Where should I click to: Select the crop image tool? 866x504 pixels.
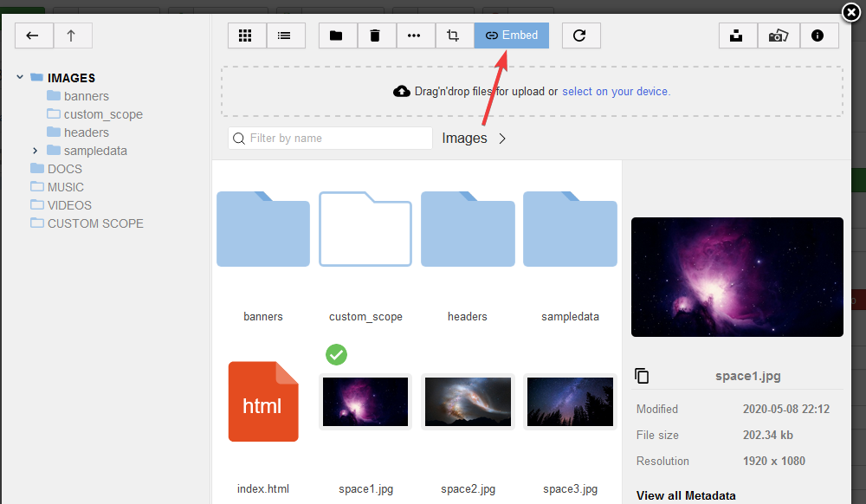453,36
